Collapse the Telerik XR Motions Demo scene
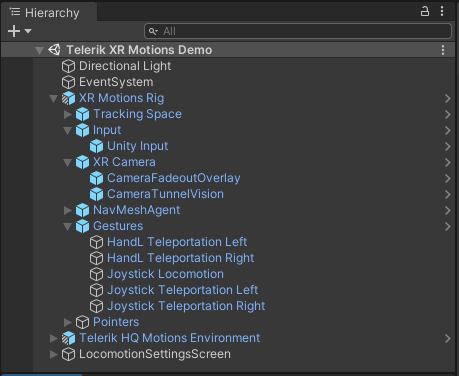The width and height of the screenshot is (459, 376). [39, 50]
